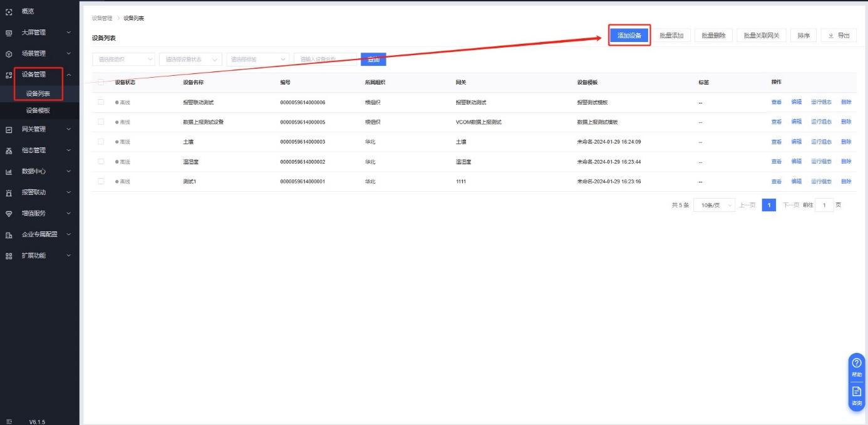Click the 增值服务 diamond icon
868x425 pixels.
(x=9, y=214)
